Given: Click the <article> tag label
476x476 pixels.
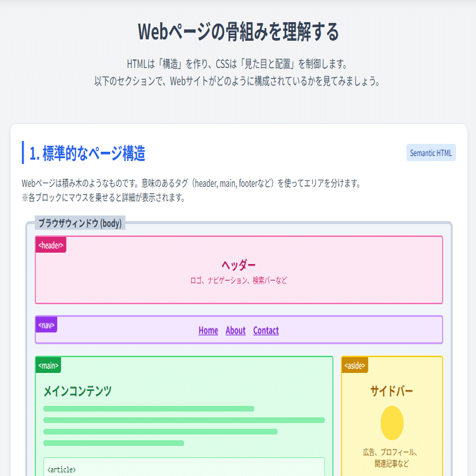Looking at the screenshot, I should click(x=62, y=470).
